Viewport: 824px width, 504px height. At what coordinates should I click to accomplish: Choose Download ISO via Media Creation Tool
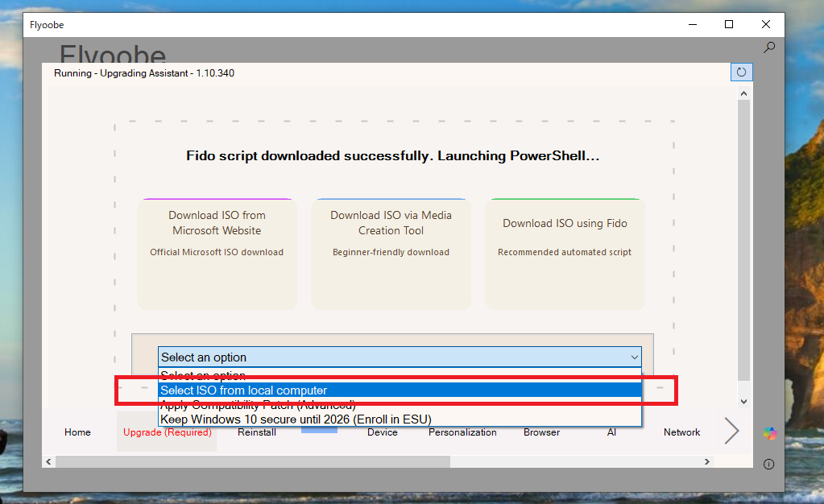[x=391, y=254]
